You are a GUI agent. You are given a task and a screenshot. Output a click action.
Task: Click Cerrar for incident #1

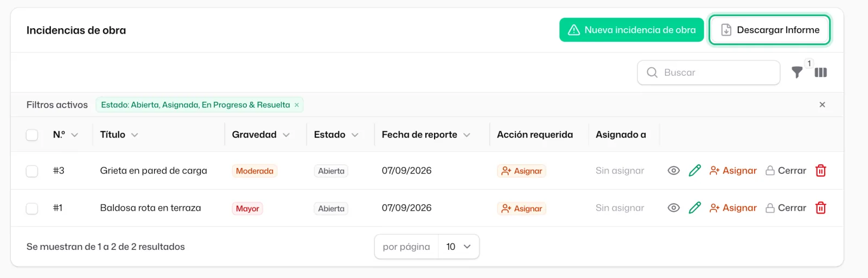point(786,208)
